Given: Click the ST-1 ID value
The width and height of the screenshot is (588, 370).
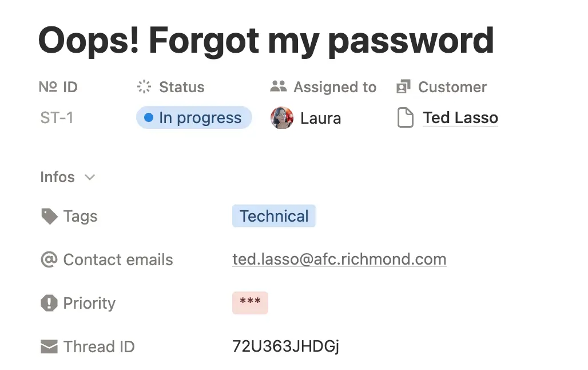Looking at the screenshot, I should 57,118.
